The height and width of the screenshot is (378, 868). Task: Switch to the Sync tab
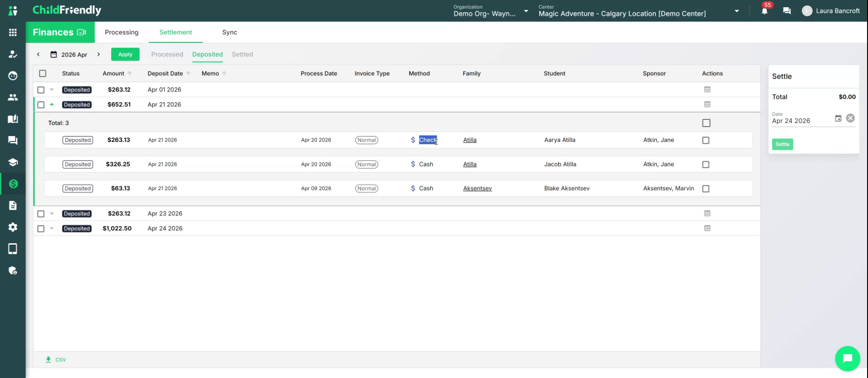230,32
